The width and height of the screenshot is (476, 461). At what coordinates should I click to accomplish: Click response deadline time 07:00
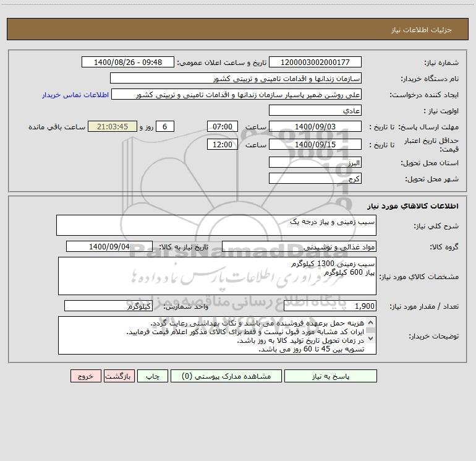222,126
